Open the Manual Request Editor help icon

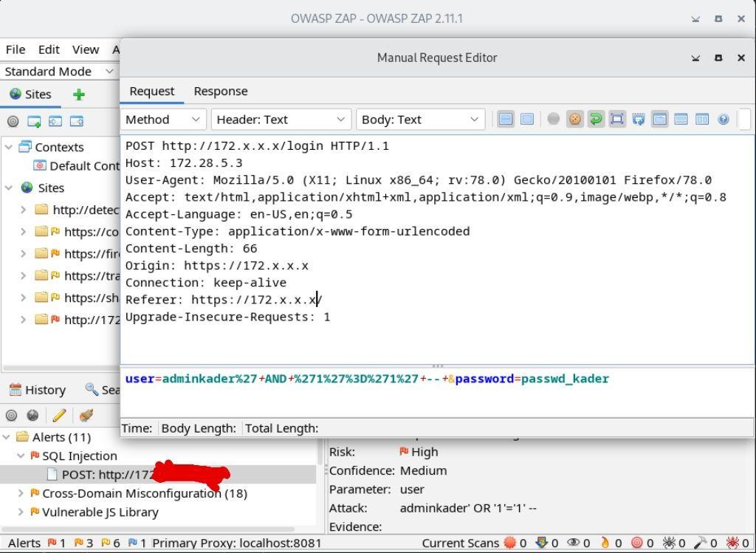click(x=724, y=119)
